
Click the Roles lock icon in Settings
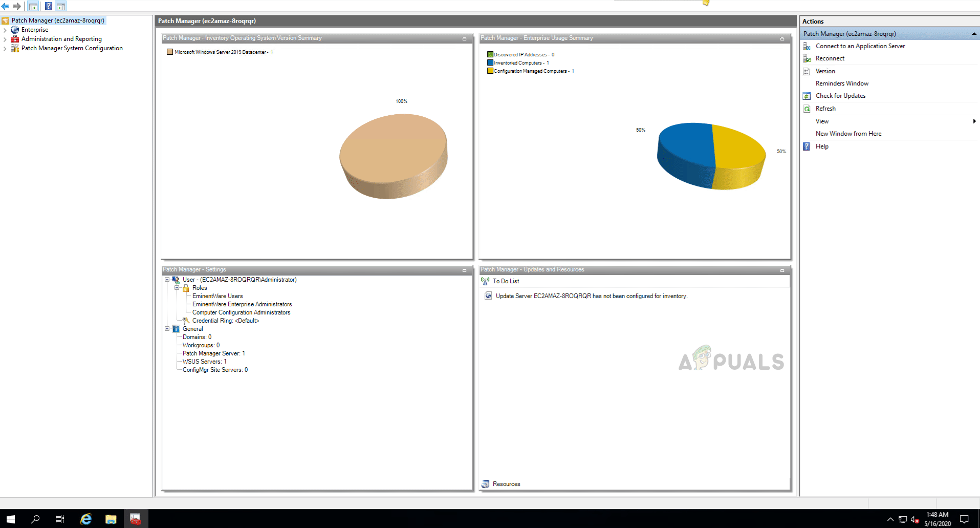click(186, 288)
